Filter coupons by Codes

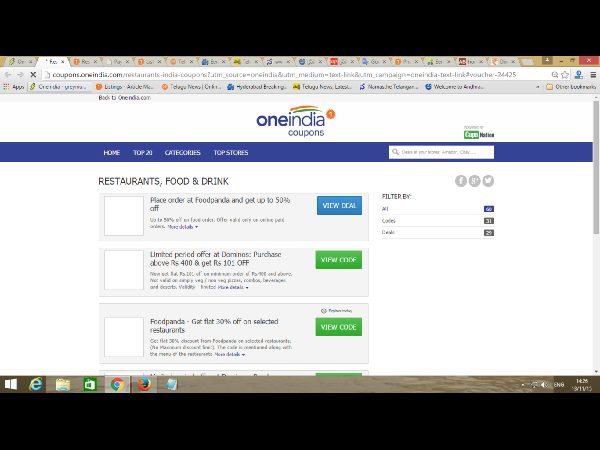click(388, 220)
